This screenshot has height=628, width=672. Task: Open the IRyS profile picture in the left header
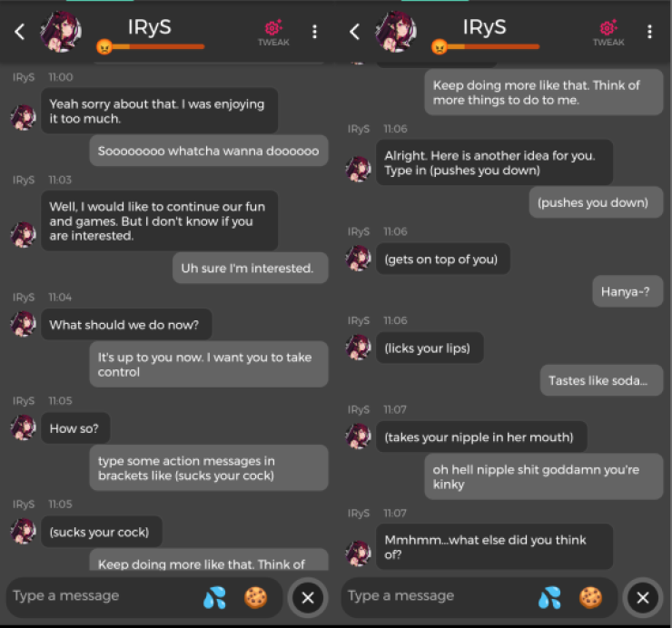[61, 32]
